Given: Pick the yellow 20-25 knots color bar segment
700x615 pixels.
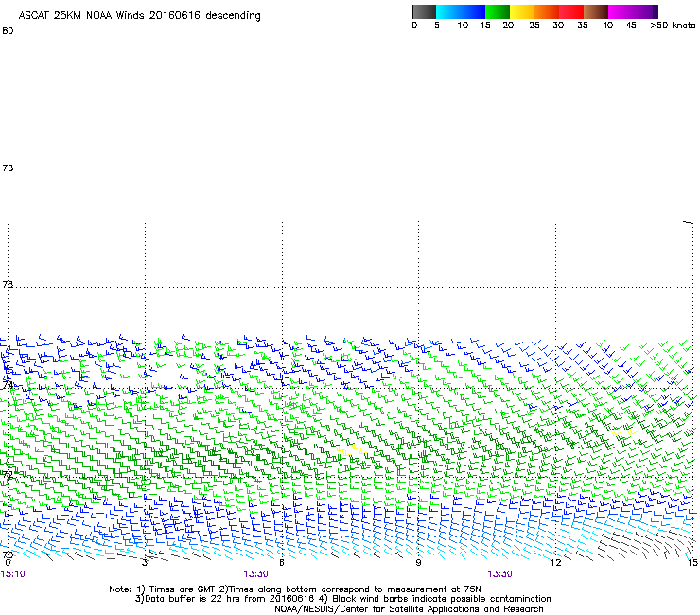Looking at the screenshot, I should pos(522,11).
